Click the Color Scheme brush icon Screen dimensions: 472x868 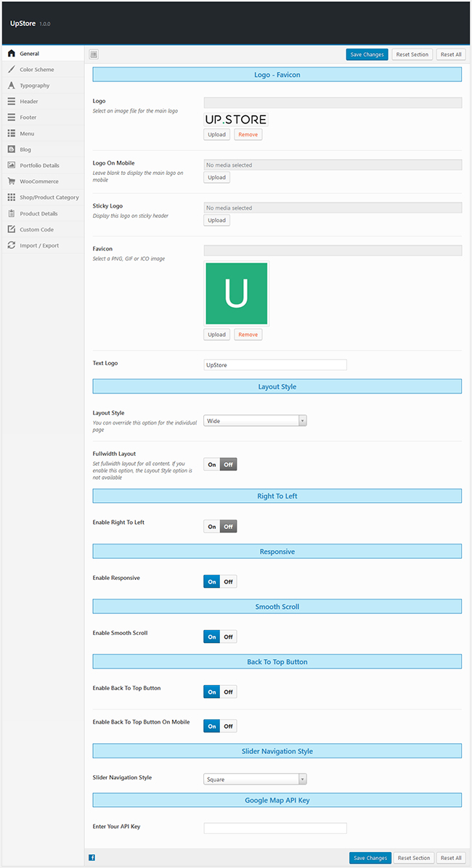11,70
